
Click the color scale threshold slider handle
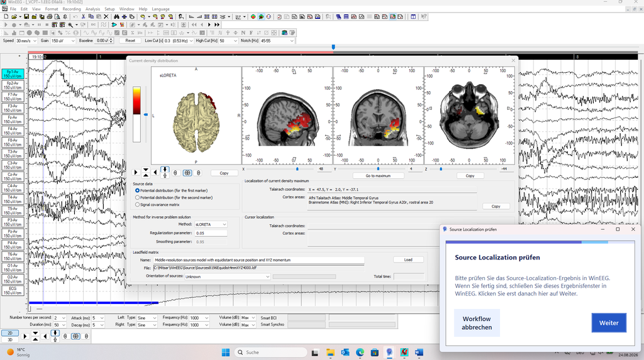145,114
